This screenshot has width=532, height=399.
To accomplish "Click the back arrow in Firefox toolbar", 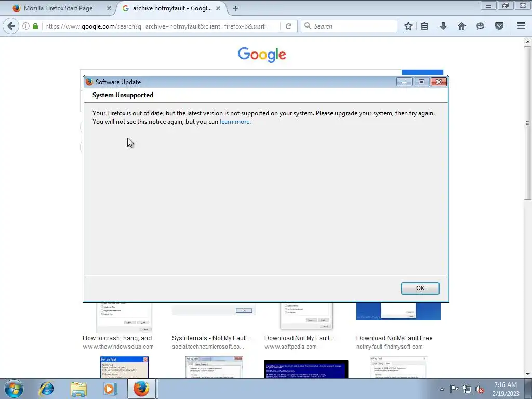I will click(11, 26).
